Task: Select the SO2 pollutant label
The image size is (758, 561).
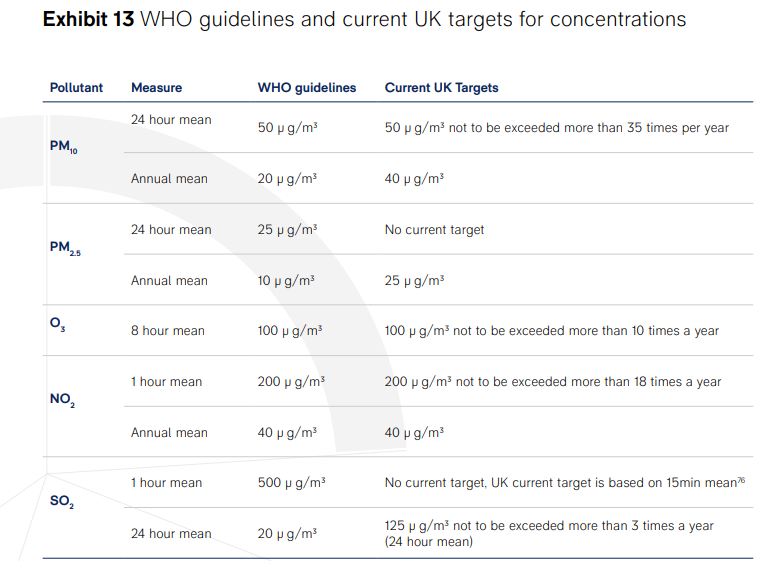Action: [x=61, y=502]
